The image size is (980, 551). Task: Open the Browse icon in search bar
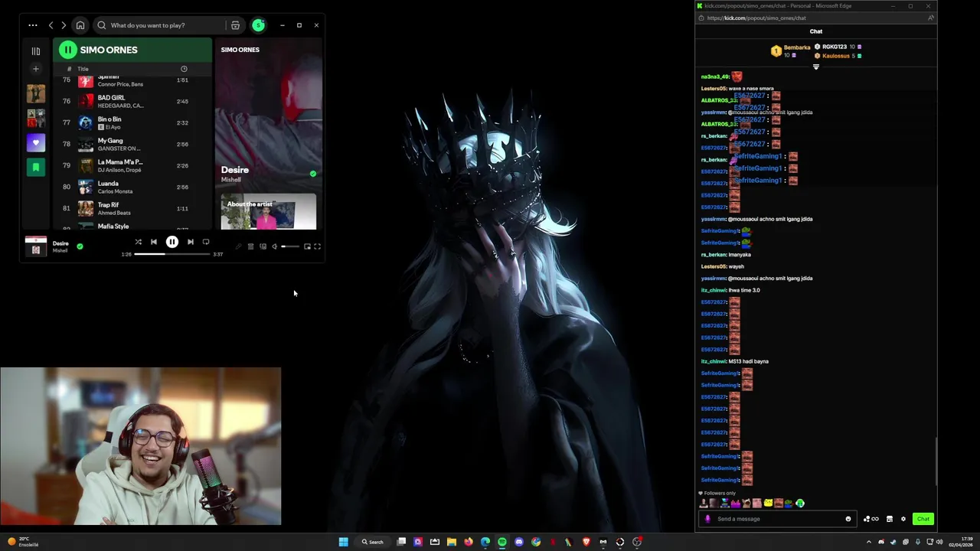235,25
